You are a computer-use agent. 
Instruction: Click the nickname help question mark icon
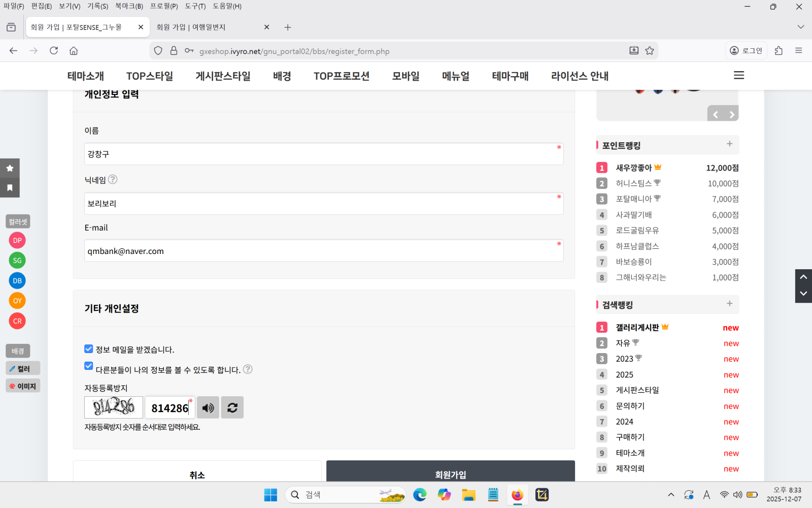pos(113,179)
